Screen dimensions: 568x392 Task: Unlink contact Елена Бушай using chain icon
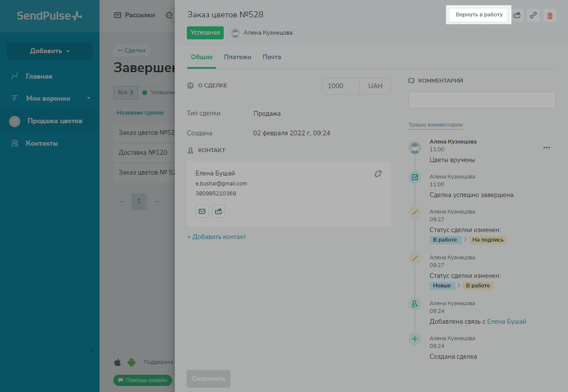coord(378,174)
